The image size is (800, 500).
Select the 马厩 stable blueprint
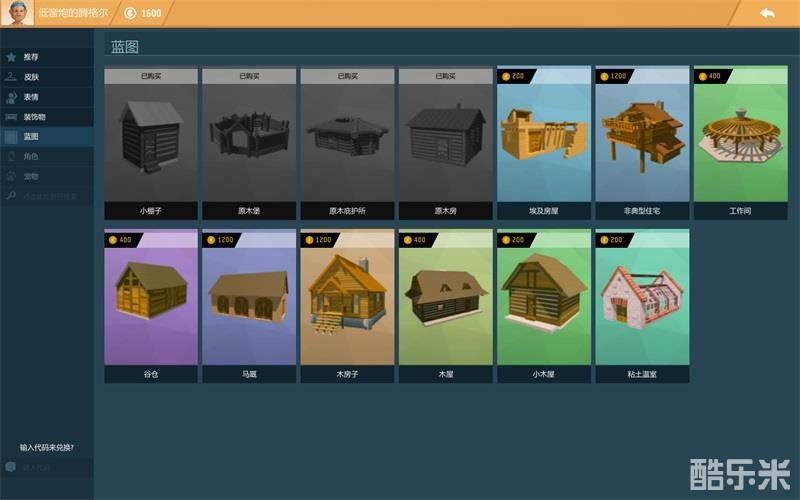[248, 305]
